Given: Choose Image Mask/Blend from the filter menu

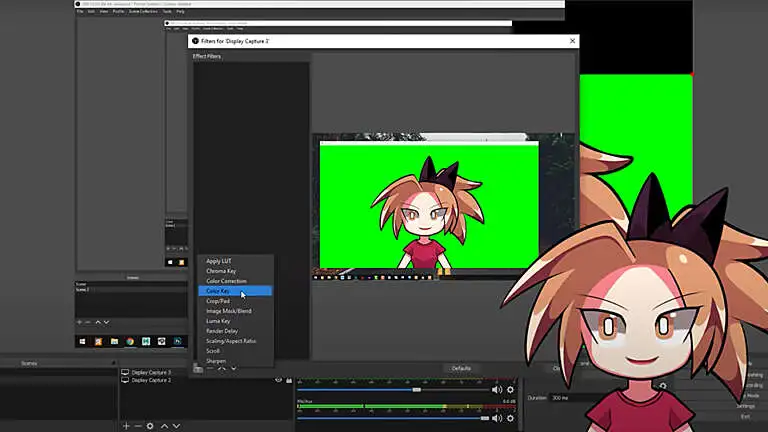Looking at the screenshot, I should click(x=229, y=311).
